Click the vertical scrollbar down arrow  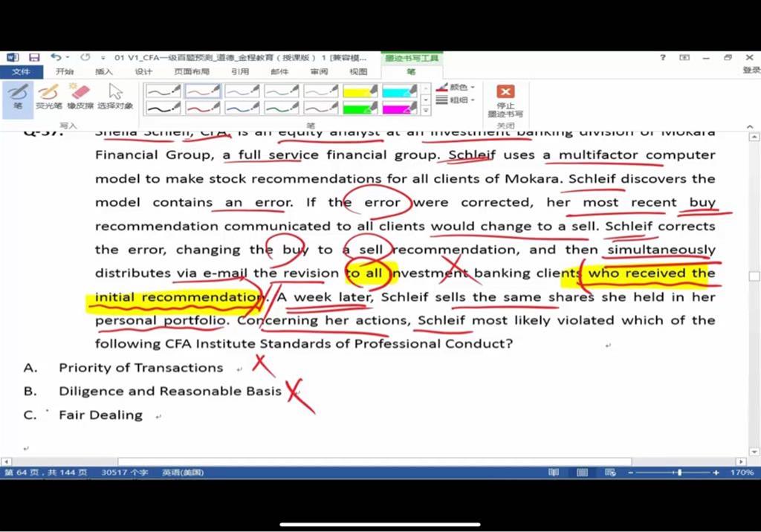[754, 452]
